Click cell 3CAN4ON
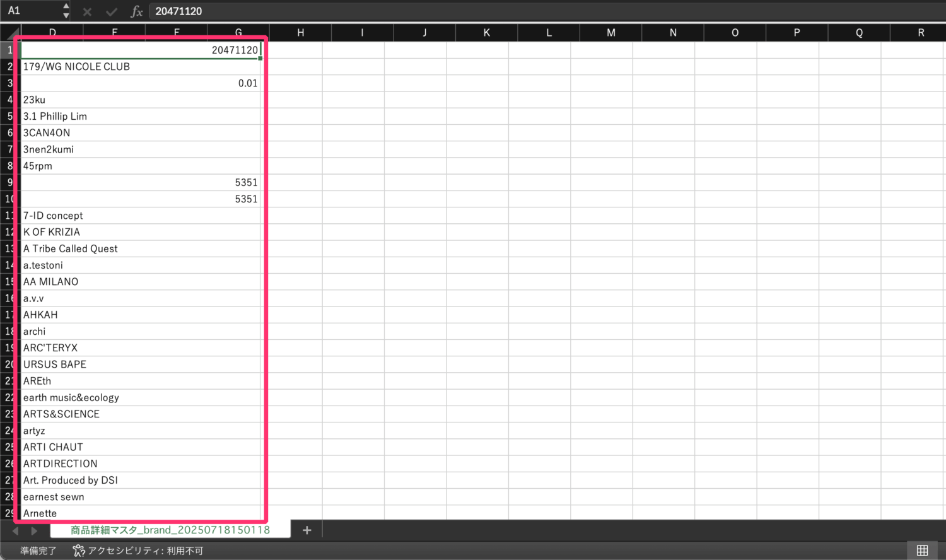Screen dimensions: 946x560 (x=141, y=132)
